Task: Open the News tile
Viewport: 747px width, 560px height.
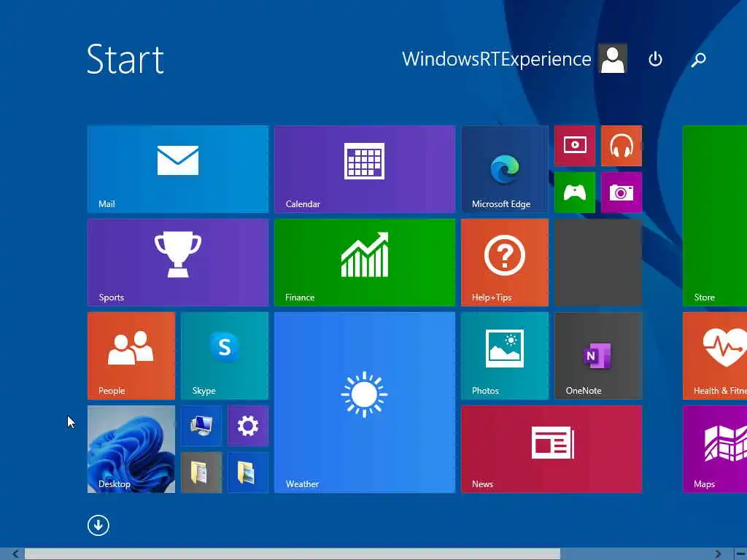Action: tap(551, 449)
